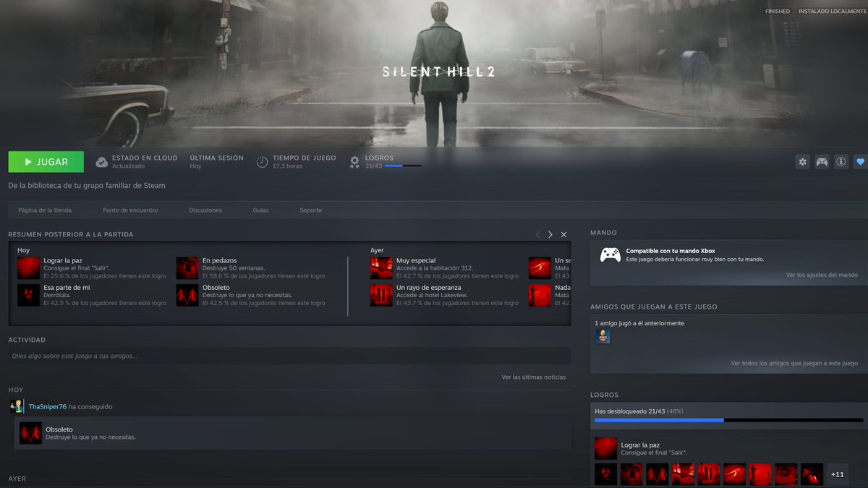868x488 pixels.
Task: Click the 17,3 horas play time value
Action: (287, 166)
